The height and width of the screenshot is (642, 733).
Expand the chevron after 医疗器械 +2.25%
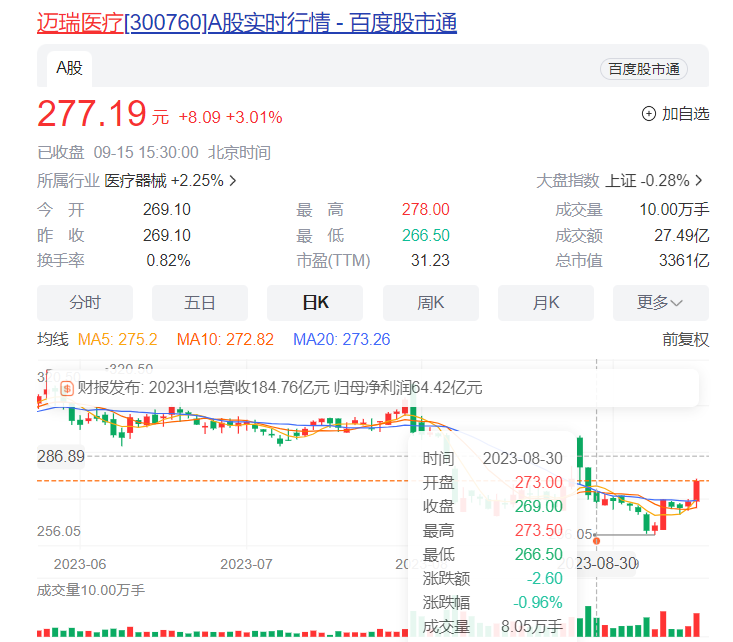(232, 180)
